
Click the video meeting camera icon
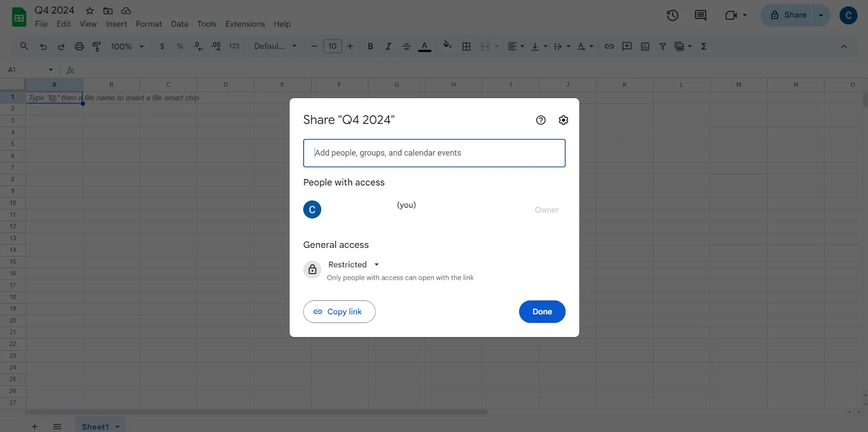point(731,15)
